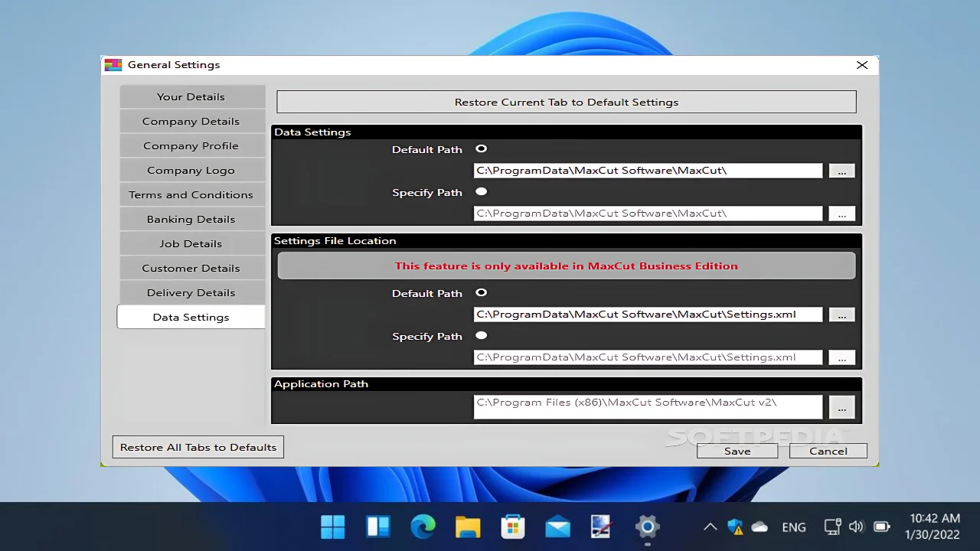This screenshot has width=980, height=551.
Task: Launch Microsoft Edge from taskbar
Action: tap(423, 527)
